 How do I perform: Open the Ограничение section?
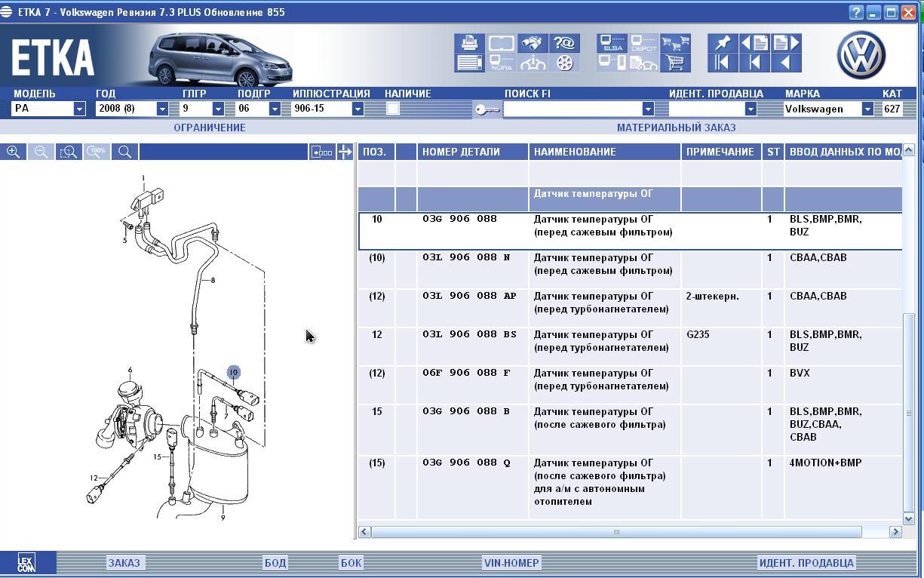coord(209,128)
